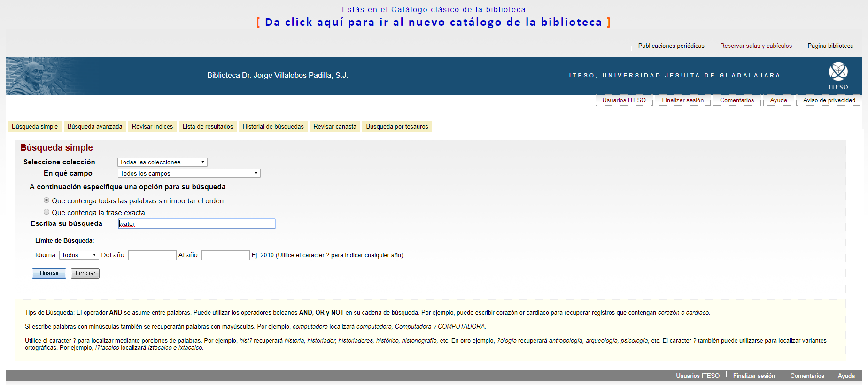Viewport: 868px width, 385px height.
Task: Switch to Búsqueda avanzada tab
Action: point(95,126)
